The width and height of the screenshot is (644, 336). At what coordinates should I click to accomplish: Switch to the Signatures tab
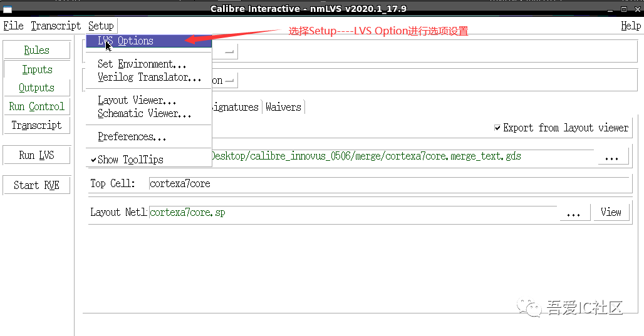(x=236, y=107)
